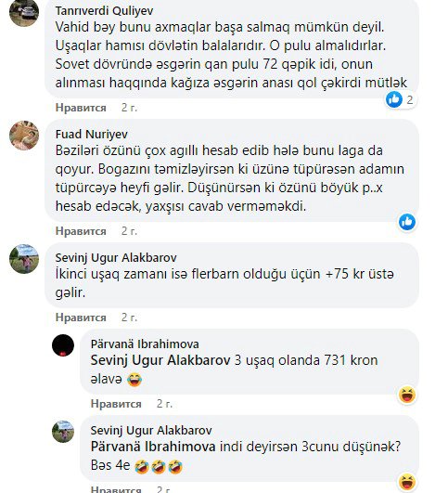The width and height of the screenshot is (448, 493).
Task: Open Fuad Nuriyev's avatar
Action: coord(24,136)
